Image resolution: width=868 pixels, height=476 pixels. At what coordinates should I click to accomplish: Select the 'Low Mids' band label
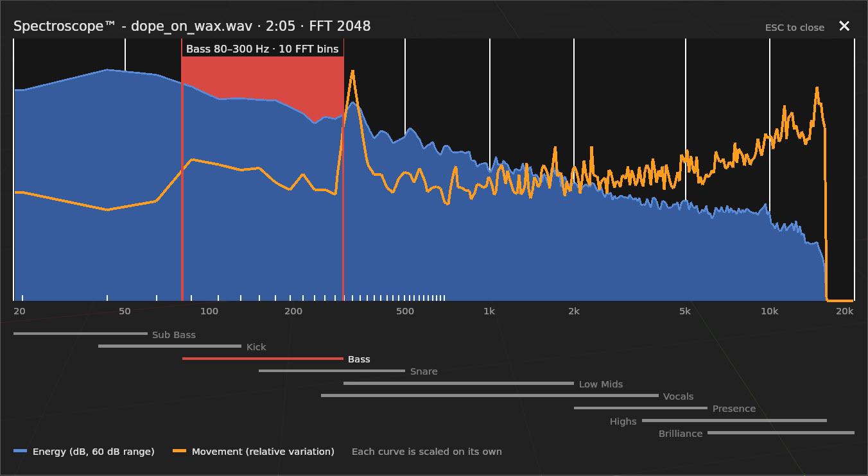601,384
